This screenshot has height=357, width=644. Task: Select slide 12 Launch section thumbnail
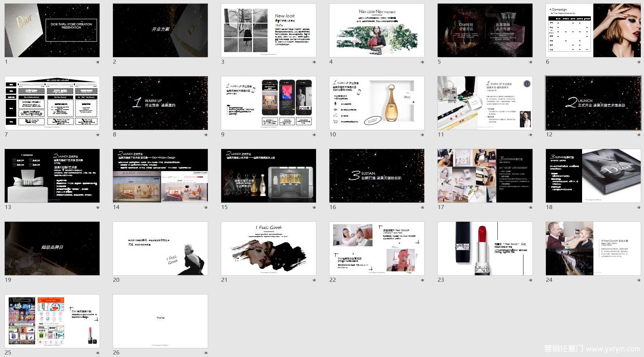593,103
